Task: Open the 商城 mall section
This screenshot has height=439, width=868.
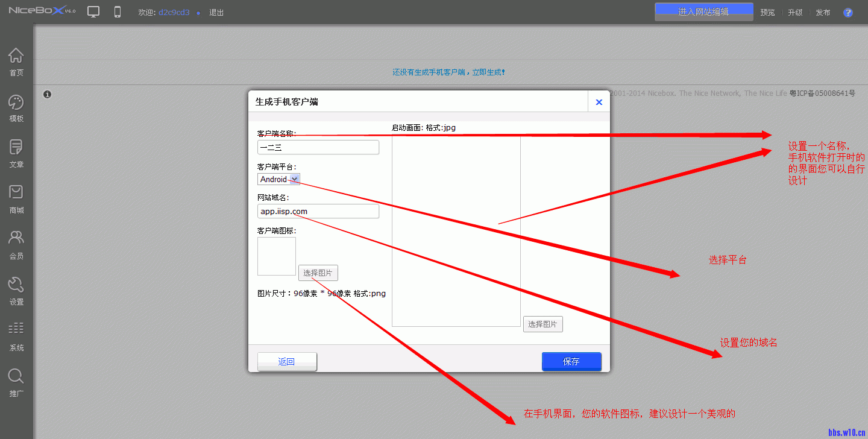Action: pos(16,198)
